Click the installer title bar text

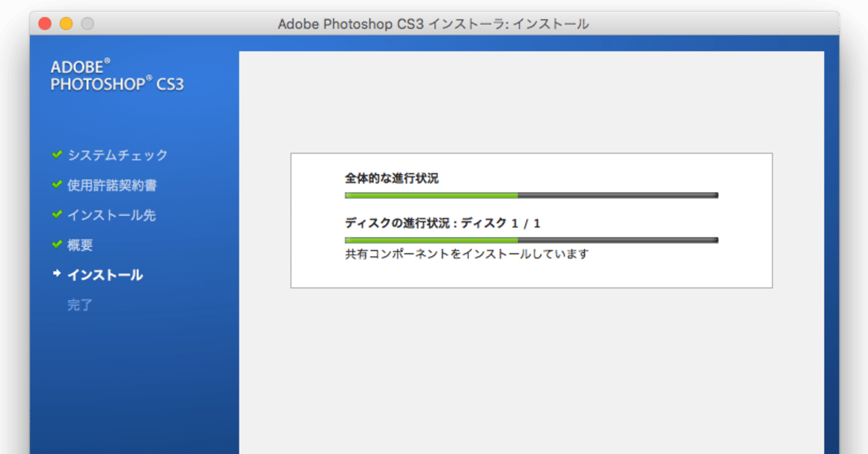(x=434, y=23)
